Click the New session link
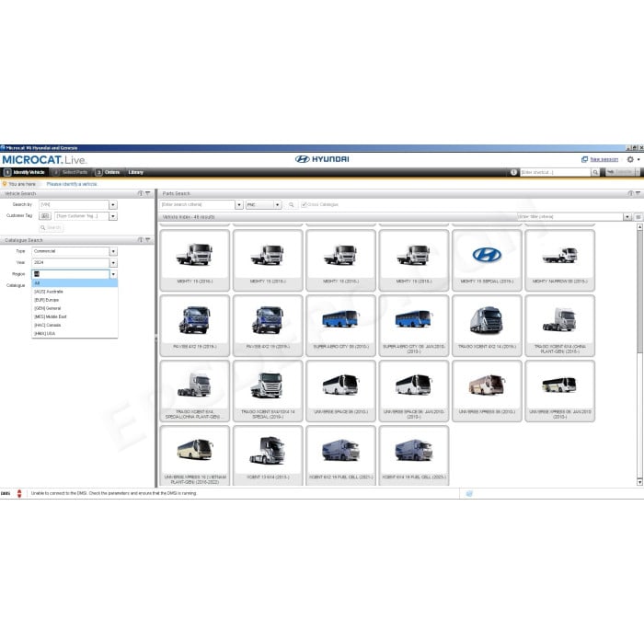 coord(604,159)
